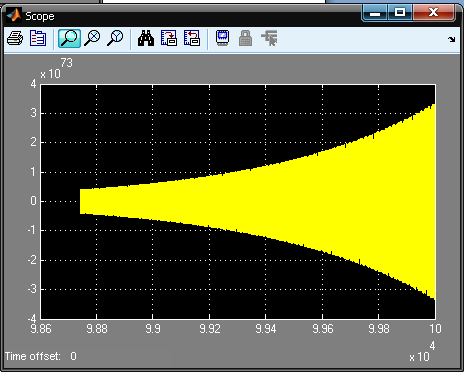This screenshot has height=372, width=464.
Task: Click the x-axis tick label 9.9
Action: (153, 329)
